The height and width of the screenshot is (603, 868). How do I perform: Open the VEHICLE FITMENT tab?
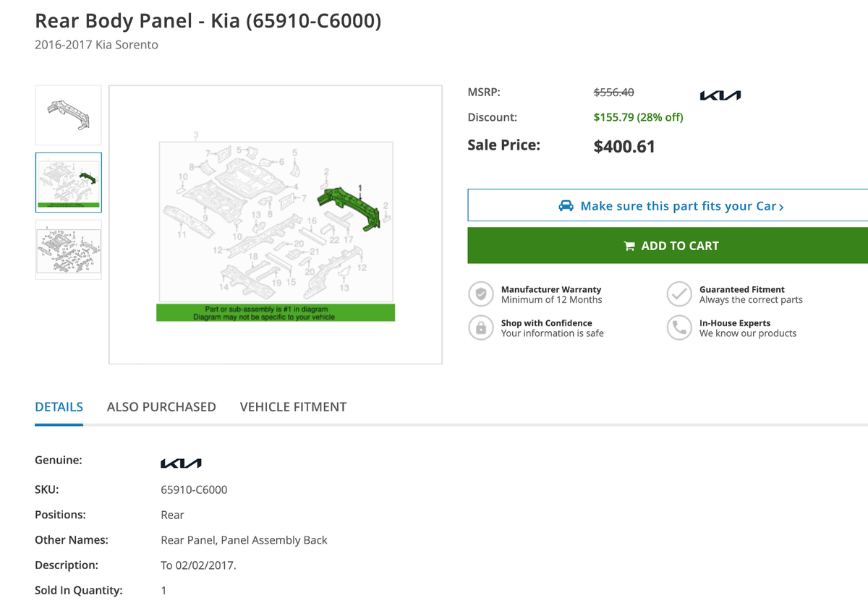[x=293, y=407]
